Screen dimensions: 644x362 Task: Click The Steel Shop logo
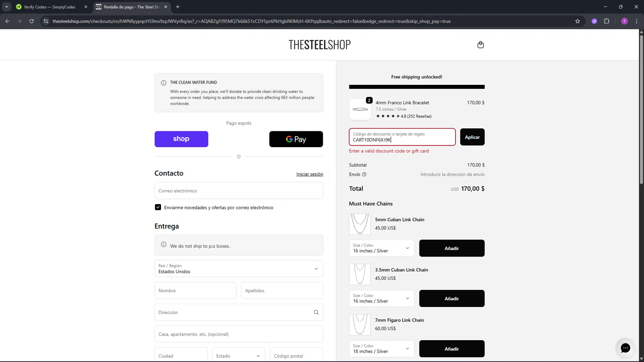pos(319,45)
